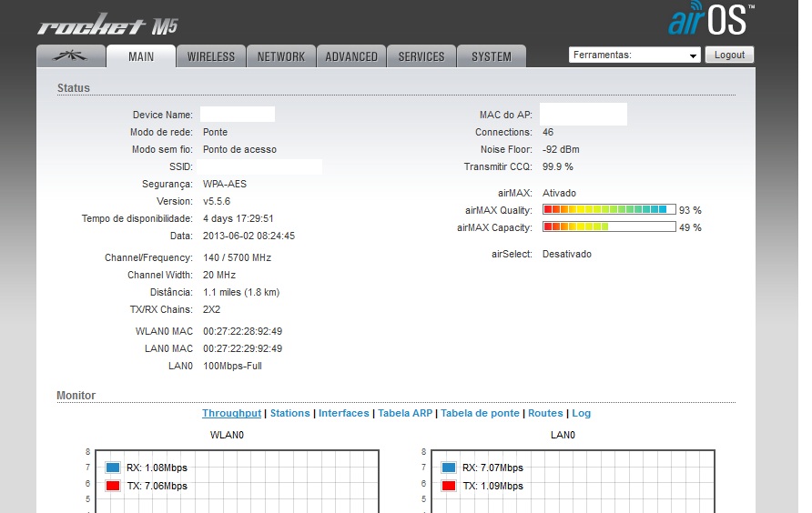Click the security value WPA-AES
This screenshot has height=513, width=812.
pyautogui.click(x=225, y=185)
